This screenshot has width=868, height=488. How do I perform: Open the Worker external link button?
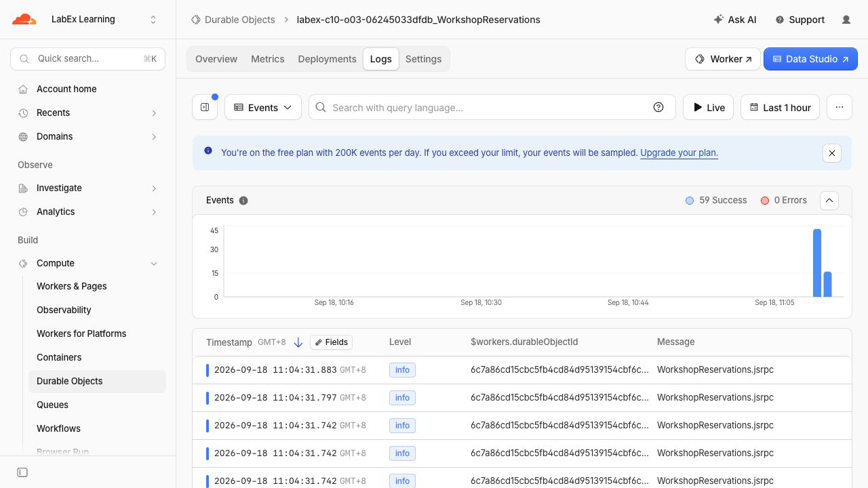[x=723, y=59]
